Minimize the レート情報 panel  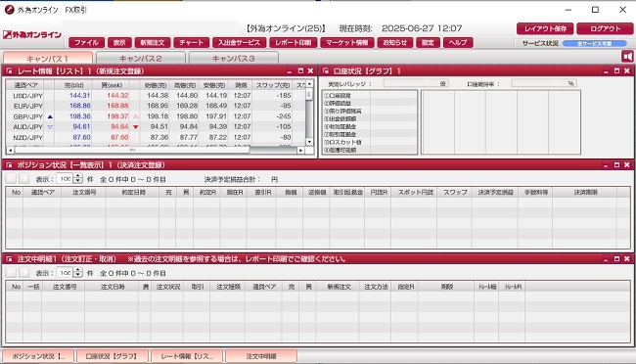pos(290,71)
